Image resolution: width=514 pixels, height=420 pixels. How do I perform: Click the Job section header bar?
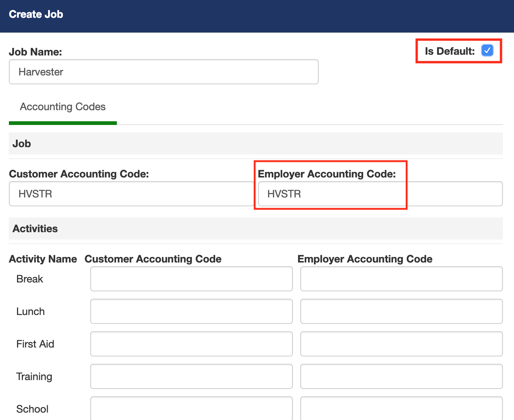click(255, 143)
